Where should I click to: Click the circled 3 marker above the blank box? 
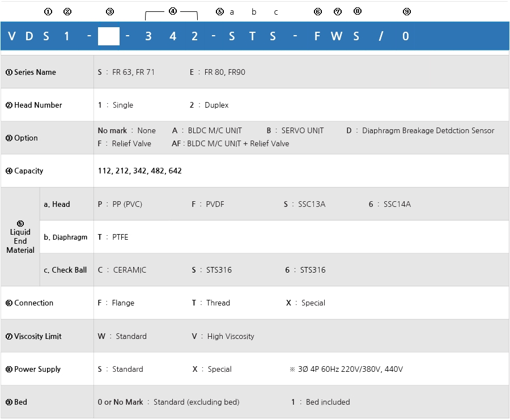pos(110,11)
